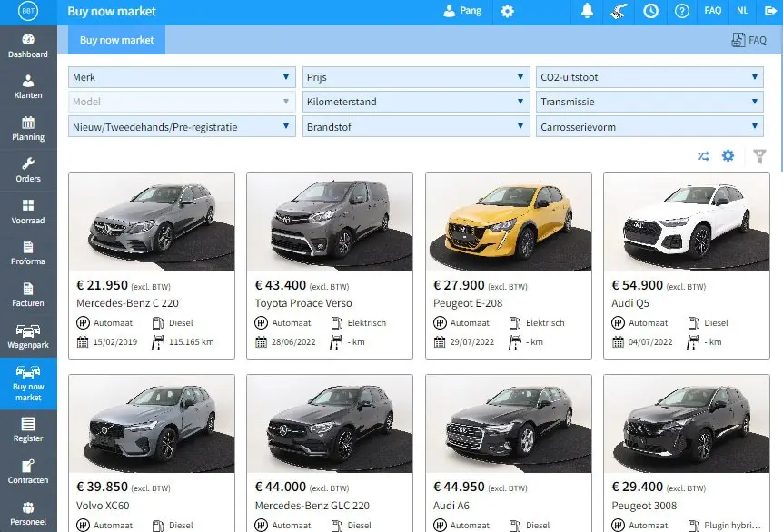The width and height of the screenshot is (783, 532).
Task: Expand the Model dropdown
Action: click(x=182, y=102)
